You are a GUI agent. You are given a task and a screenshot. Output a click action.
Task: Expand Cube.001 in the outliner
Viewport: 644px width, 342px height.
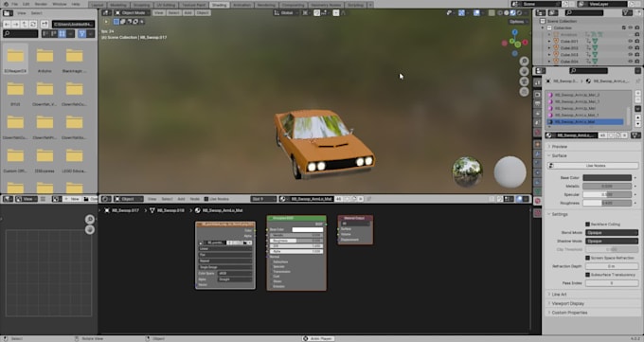point(549,41)
